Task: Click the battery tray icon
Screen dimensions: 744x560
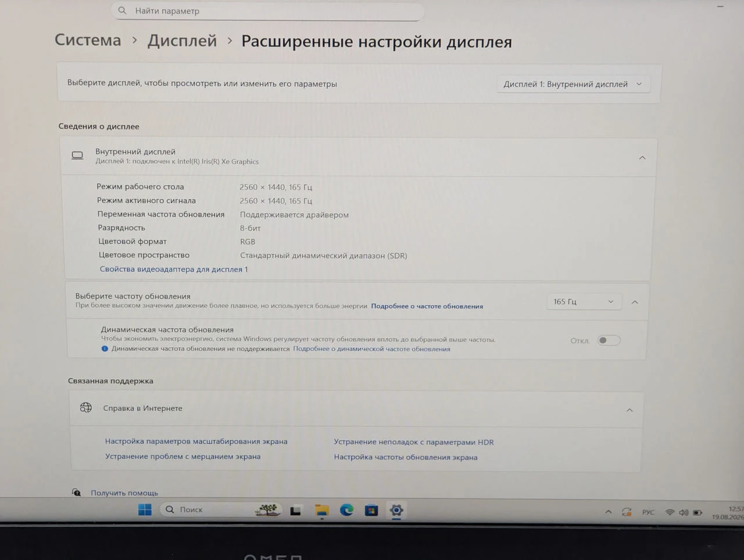Action: coord(697,512)
